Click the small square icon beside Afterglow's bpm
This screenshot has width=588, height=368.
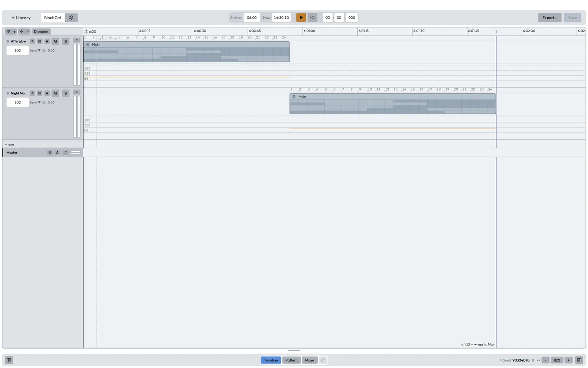(x=44, y=51)
